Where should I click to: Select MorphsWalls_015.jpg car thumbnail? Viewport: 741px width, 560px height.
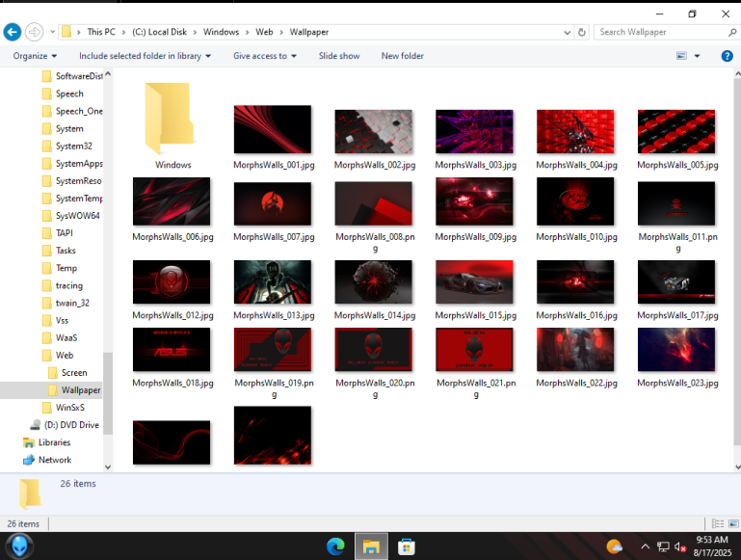tap(474, 281)
